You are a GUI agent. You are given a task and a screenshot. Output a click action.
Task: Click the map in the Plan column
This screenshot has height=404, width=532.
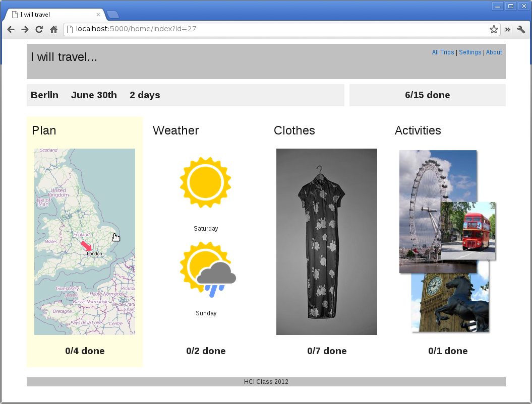coord(84,241)
